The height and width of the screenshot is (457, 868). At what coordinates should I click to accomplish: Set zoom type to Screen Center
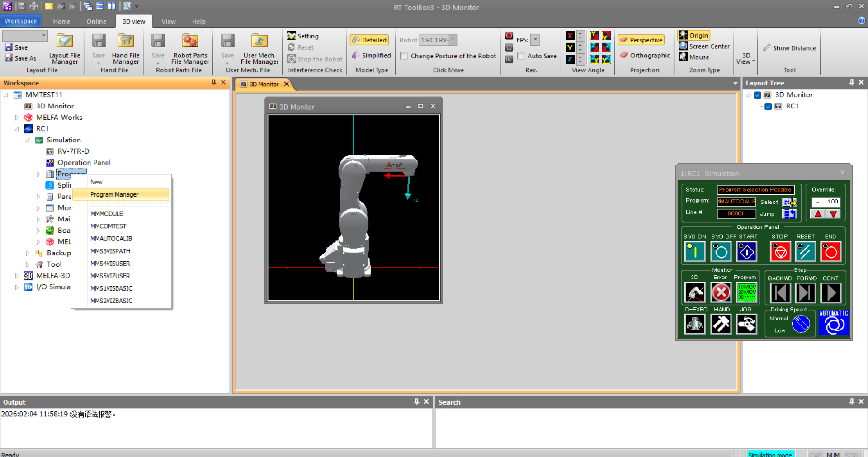704,46
